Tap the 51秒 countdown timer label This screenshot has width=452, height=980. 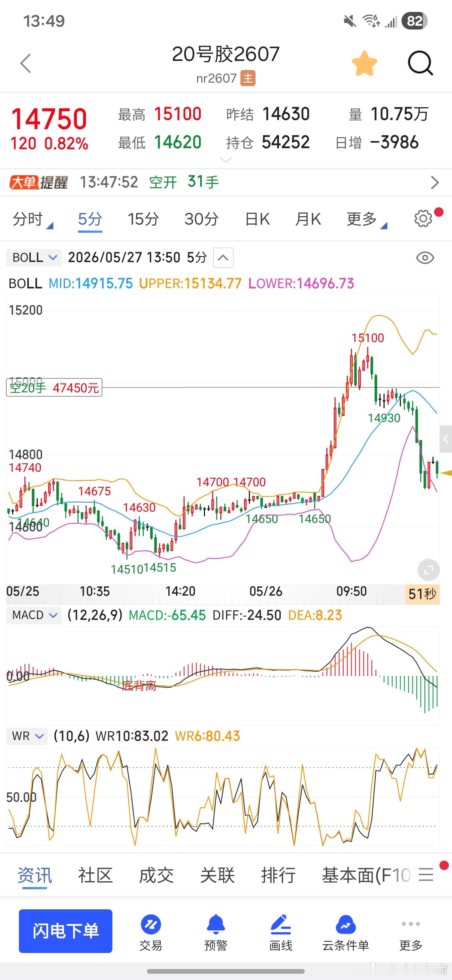[422, 594]
